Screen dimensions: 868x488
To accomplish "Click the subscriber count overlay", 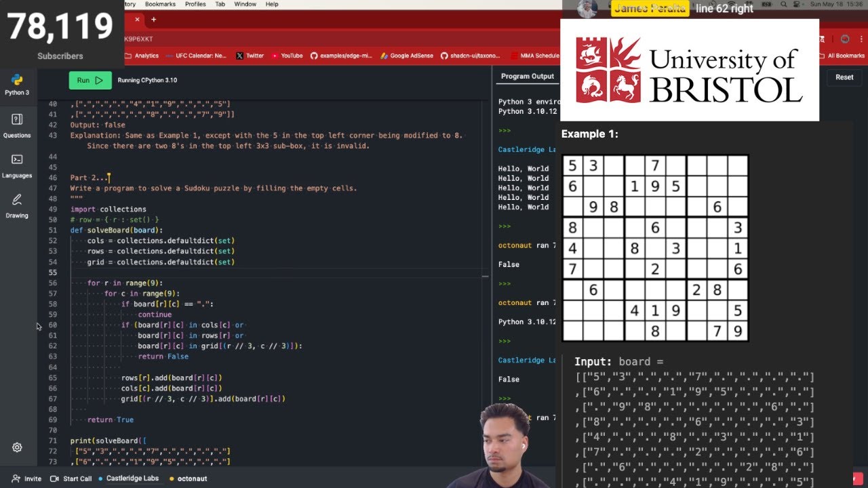I will pyautogui.click(x=60, y=33).
